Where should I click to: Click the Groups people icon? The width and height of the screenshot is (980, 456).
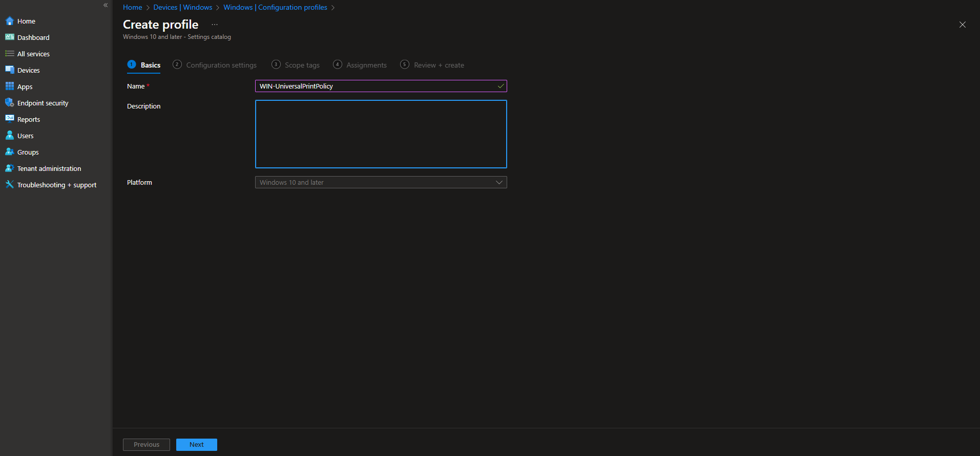click(x=10, y=152)
